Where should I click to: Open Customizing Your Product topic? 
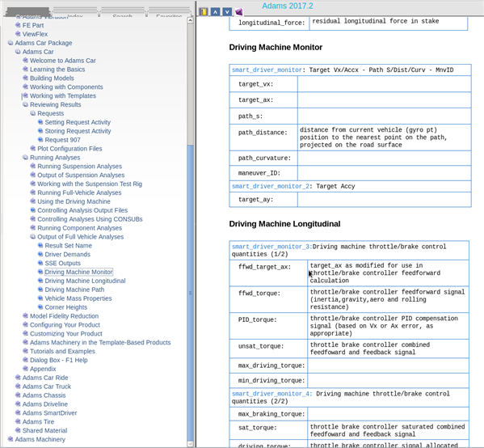(66, 333)
